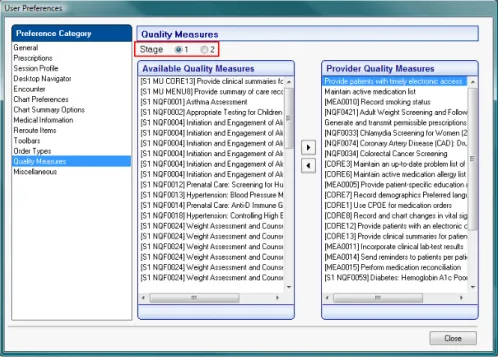Select '[S1 NQF0018] Hypertension: Controlling High' item
Screen dimensions: 501x361
pyautogui.click(x=212, y=216)
